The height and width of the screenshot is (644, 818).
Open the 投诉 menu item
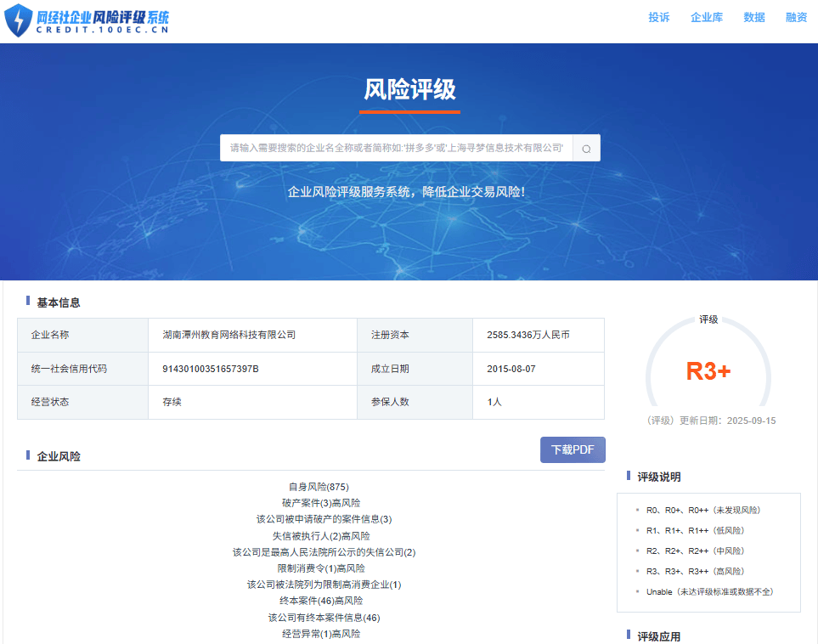tap(658, 17)
